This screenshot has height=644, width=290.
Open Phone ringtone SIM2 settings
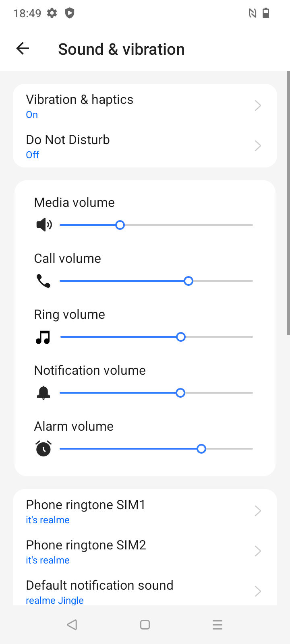145,551
